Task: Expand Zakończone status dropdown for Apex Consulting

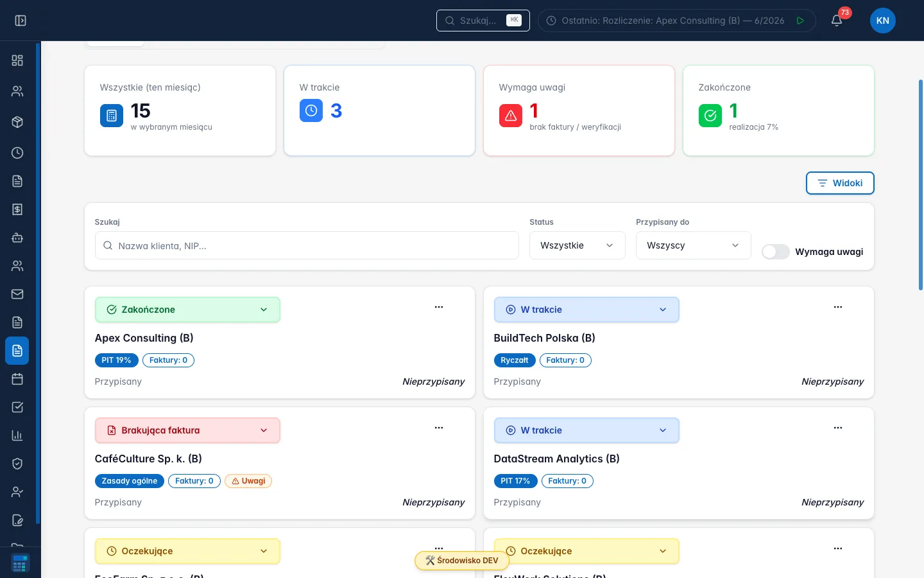Action: coord(187,310)
